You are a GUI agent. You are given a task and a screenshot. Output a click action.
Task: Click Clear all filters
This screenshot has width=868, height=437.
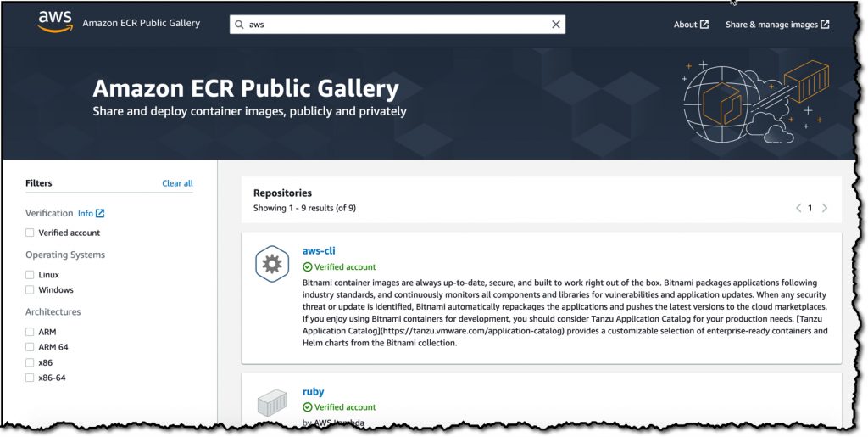pos(178,183)
